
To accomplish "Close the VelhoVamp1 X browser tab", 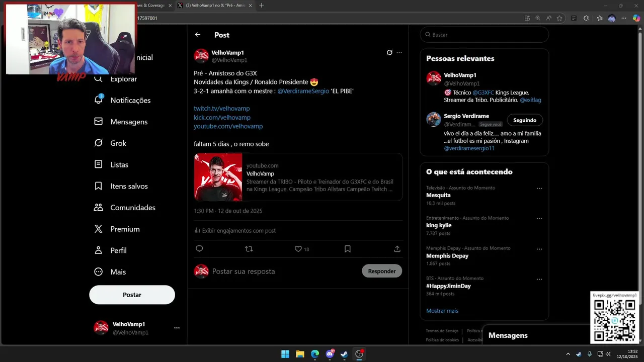I will pos(250,6).
